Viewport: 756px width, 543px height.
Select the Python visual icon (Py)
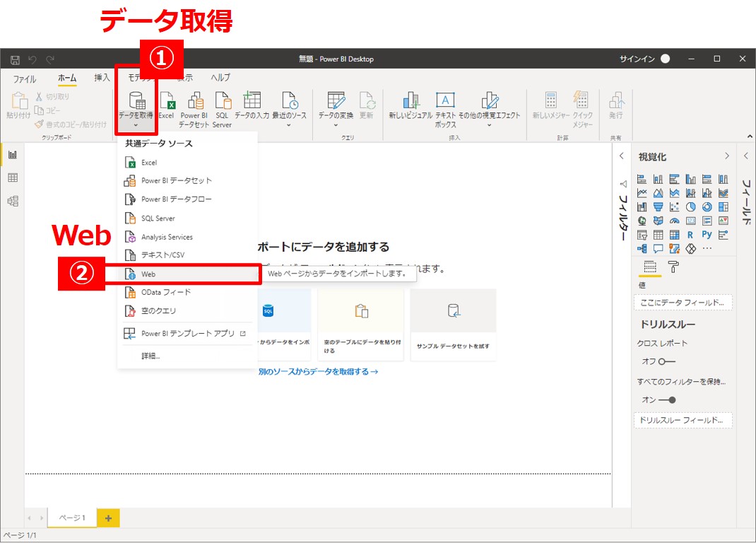click(707, 235)
